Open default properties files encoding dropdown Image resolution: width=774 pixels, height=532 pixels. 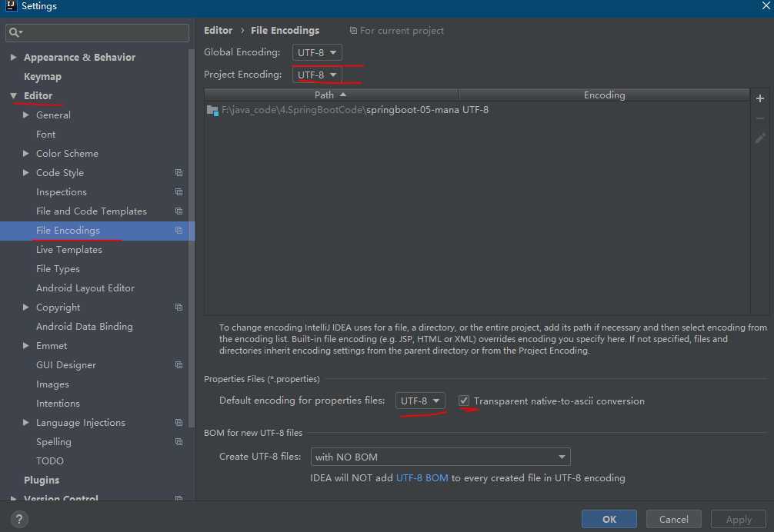pyautogui.click(x=420, y=401)
